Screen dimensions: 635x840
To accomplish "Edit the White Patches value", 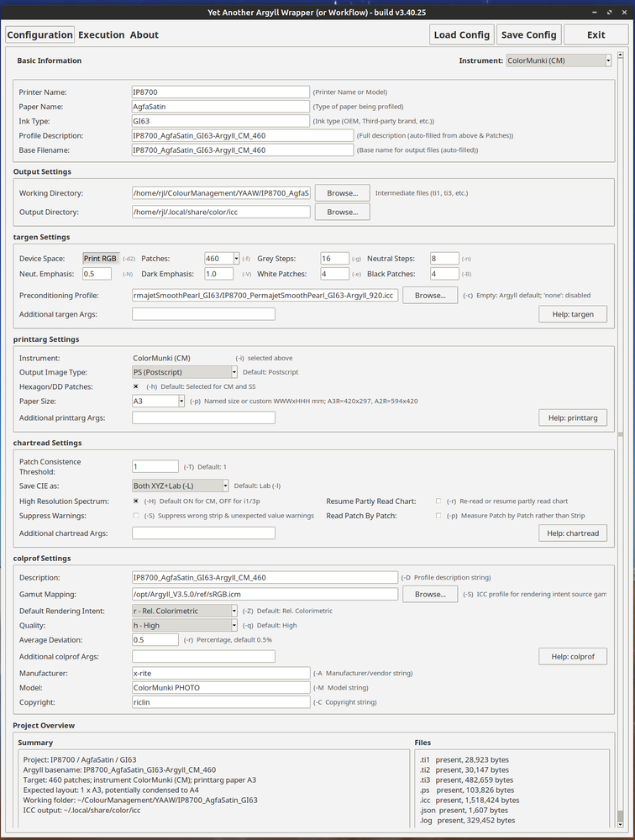I will (334, 274).
